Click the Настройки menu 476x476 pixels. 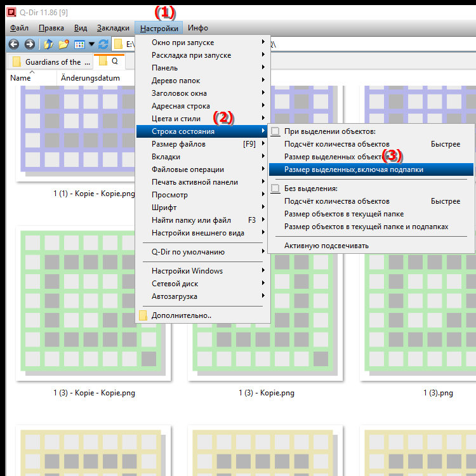click(159, 28)
